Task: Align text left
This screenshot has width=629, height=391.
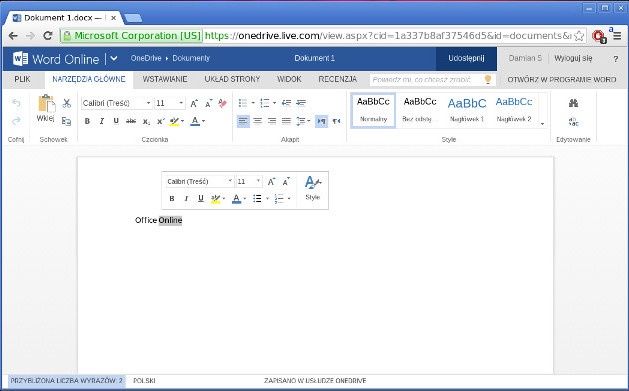Action: pyautogui.click(x=243, y=121)
